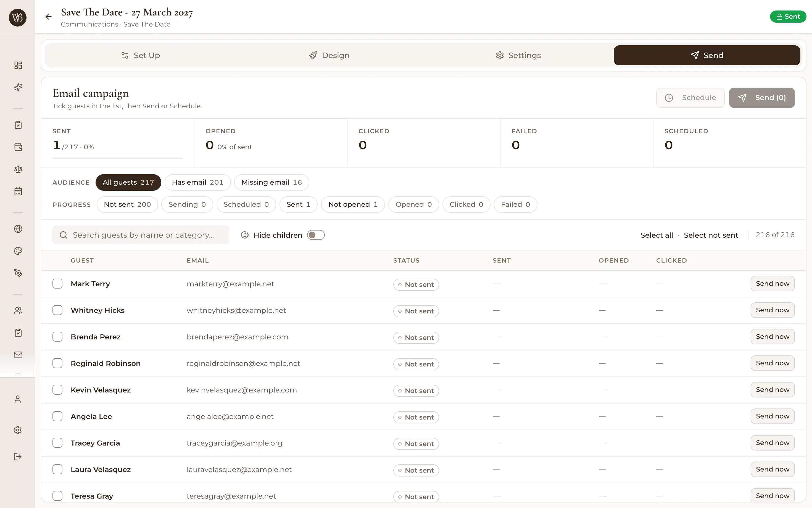Open the guests people icon in sidebar
The height and width of the screenshot is (508, 812).
click(18, 311)
